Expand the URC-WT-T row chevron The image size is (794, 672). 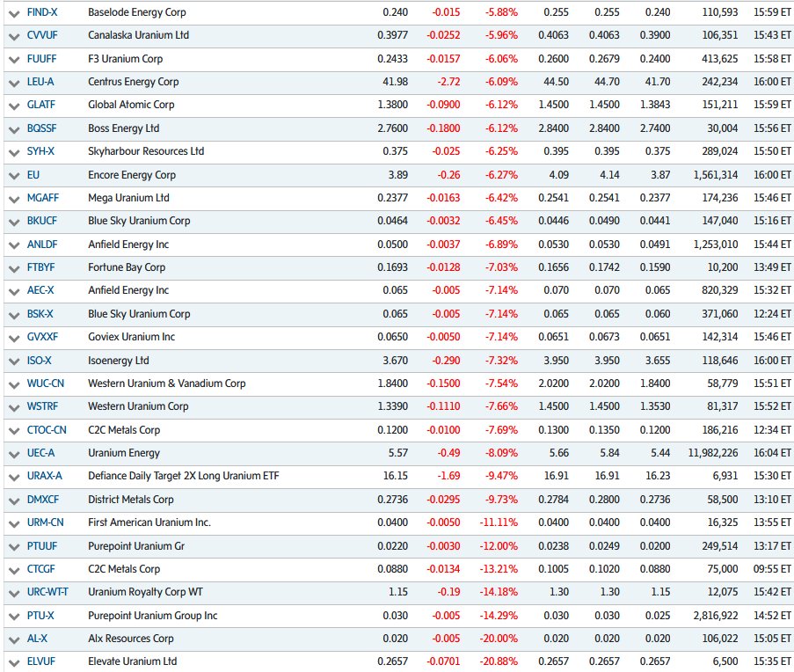point(14,593)
